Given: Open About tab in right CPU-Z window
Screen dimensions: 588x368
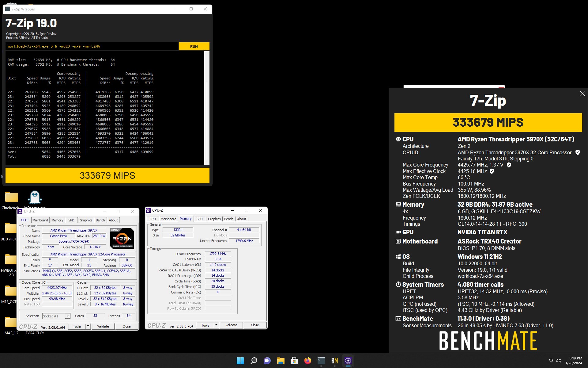Looking at the screenshot, I should (242, 219).
